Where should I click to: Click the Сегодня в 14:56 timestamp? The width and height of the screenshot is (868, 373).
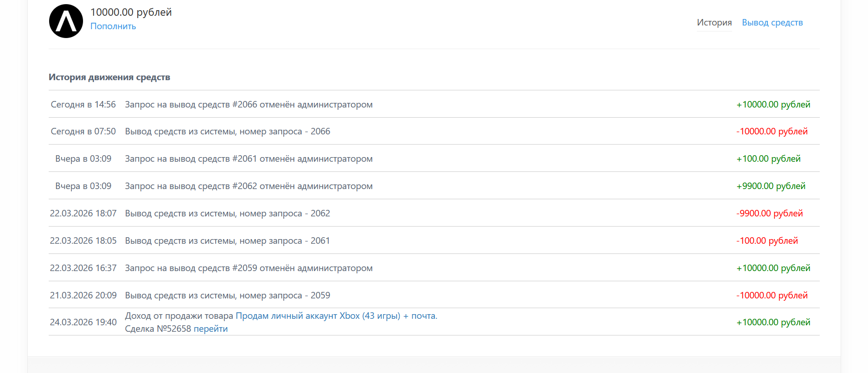[x=83, y=105]
